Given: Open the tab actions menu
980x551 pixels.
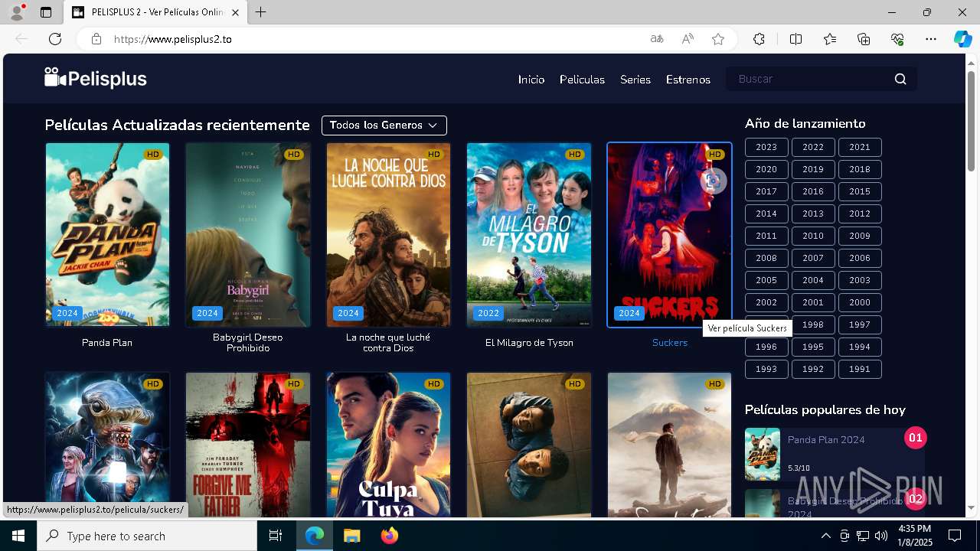Looking at the screenshot, I should coord(46,12).
